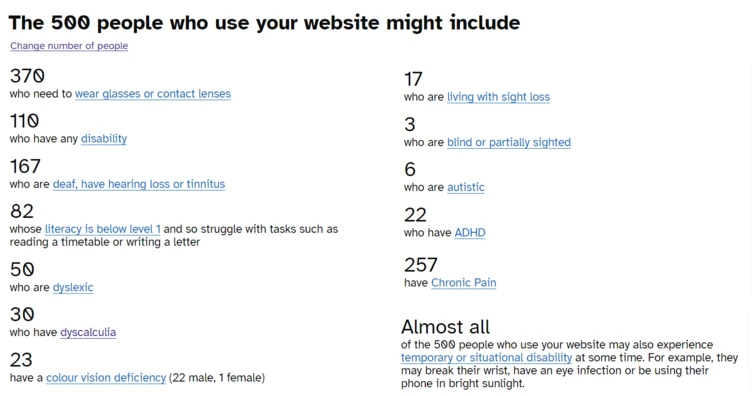The height and width of the screenshot is (396, 752).
Task: Open the 'ADHD' link
Action: pyautogui.click(x=470, y=233)
